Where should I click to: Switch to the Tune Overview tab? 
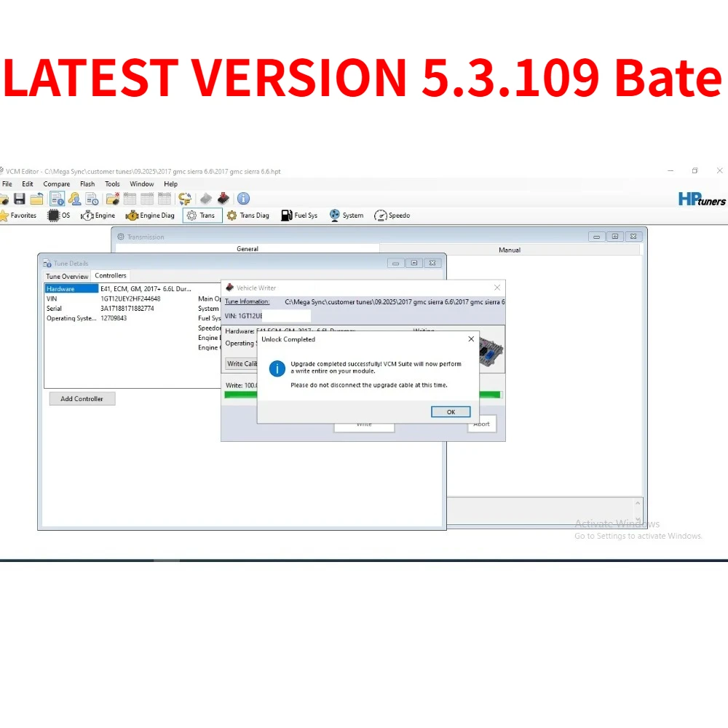pos(67,276)
